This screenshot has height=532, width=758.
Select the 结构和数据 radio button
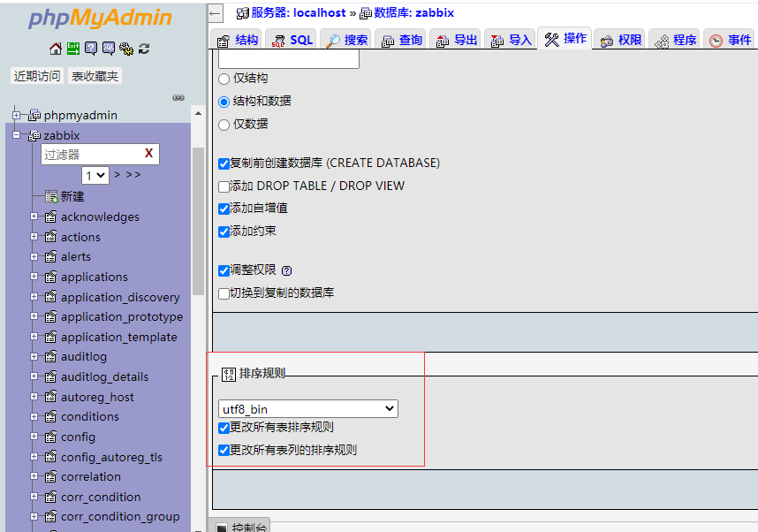click(224, 102)
